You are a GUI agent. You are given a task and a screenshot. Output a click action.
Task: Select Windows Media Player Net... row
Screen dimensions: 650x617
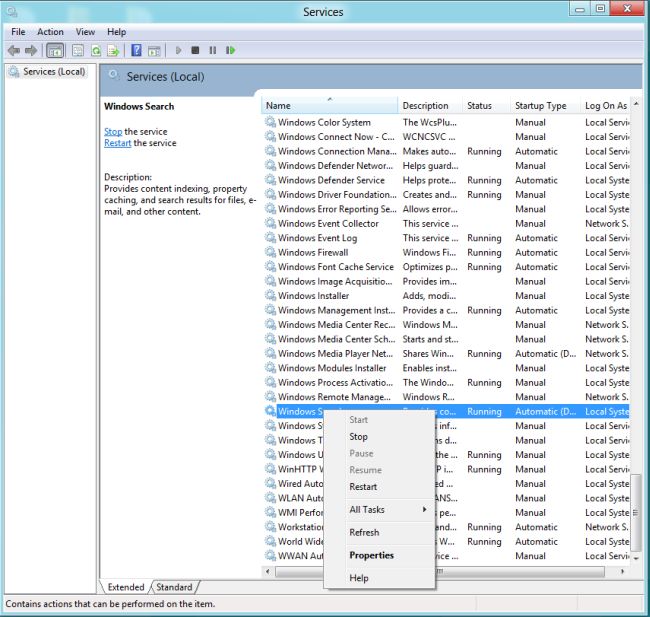447,353
